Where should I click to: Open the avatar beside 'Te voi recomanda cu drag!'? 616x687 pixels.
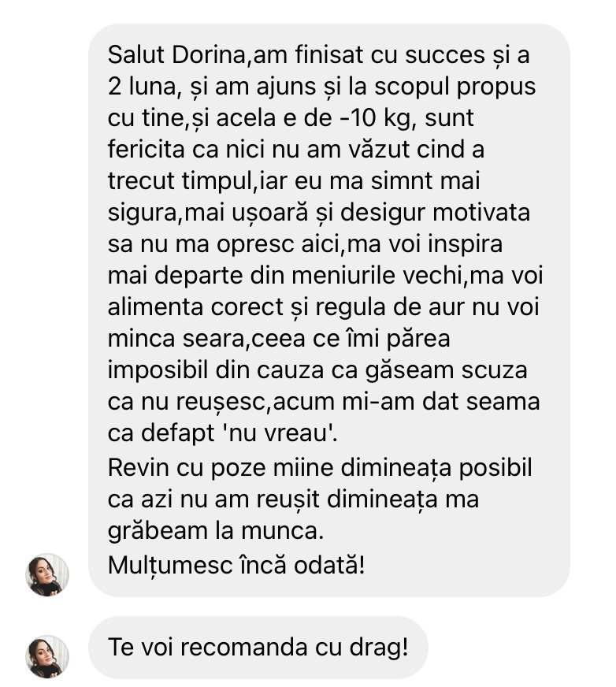47,656
